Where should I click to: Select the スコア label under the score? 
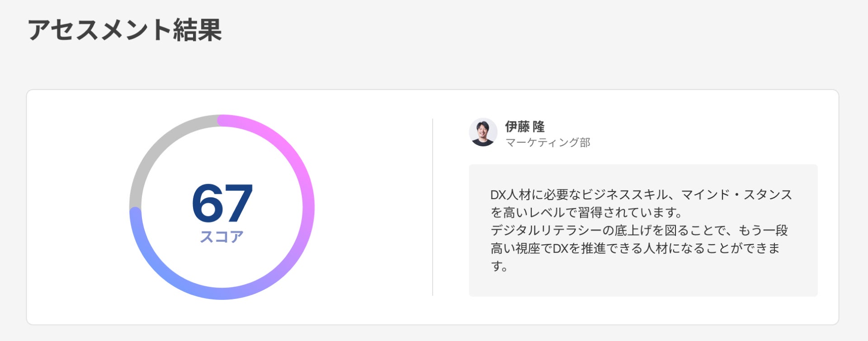222,237
